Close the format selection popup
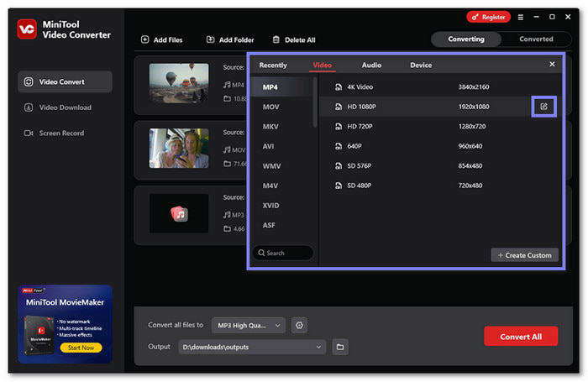 click(552, 64)
